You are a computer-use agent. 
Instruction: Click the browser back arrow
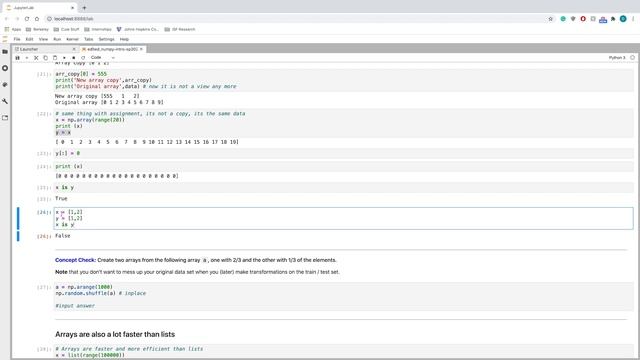7,19
